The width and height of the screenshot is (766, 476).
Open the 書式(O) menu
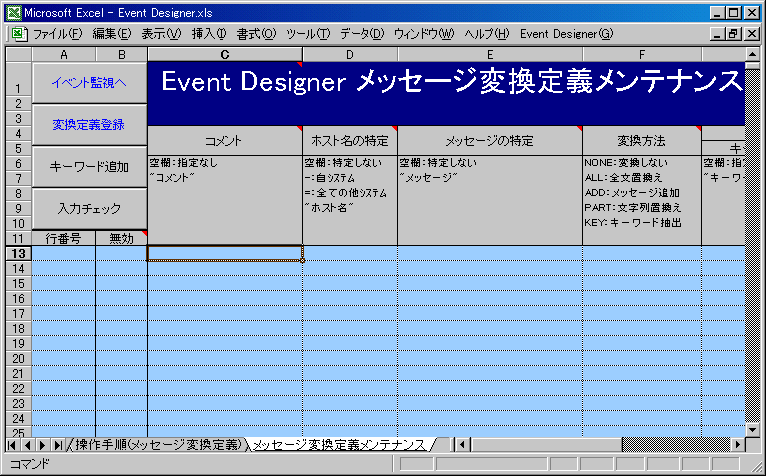point(256,34)
